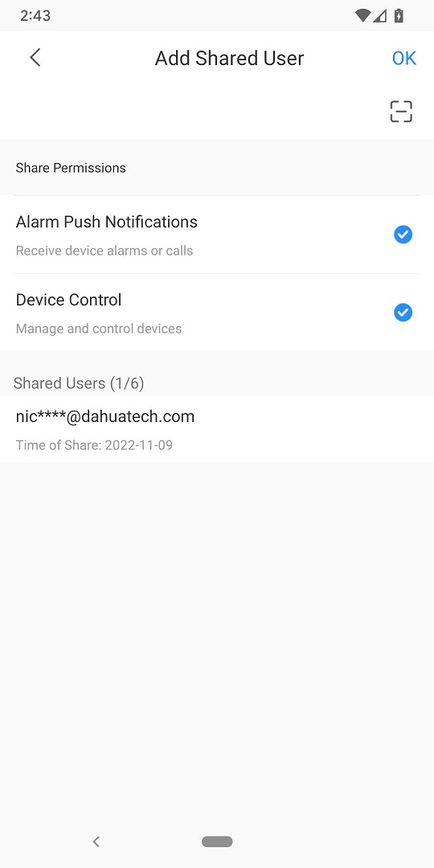Uncheck Alarm Push Notifications checkbox
The image size is (434, 868).
pyautogui.click(x=403, y=235)
